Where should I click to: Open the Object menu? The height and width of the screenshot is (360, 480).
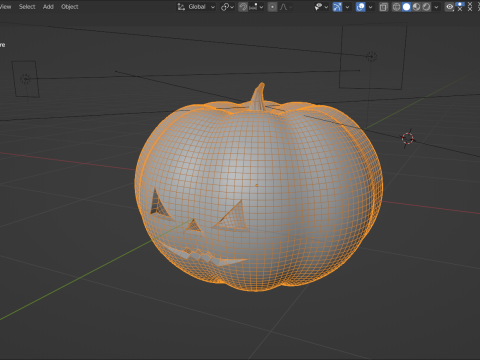pyautogui.click(x=70, y=7)
